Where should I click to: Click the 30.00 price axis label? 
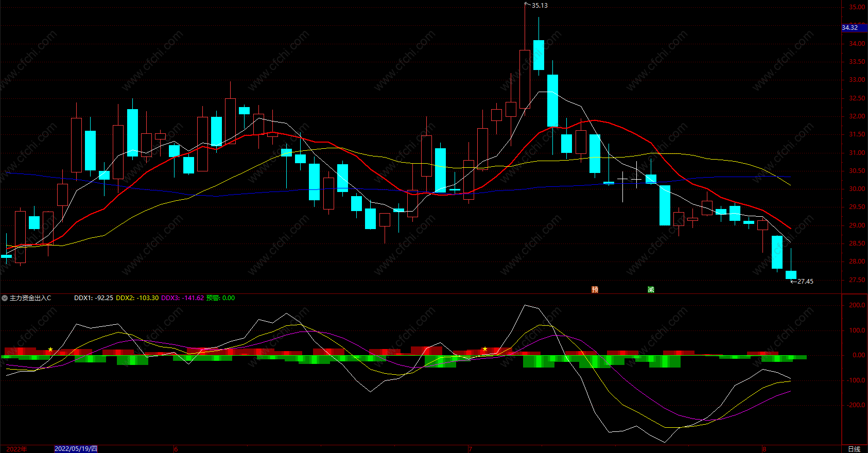[x=857, y=189]
